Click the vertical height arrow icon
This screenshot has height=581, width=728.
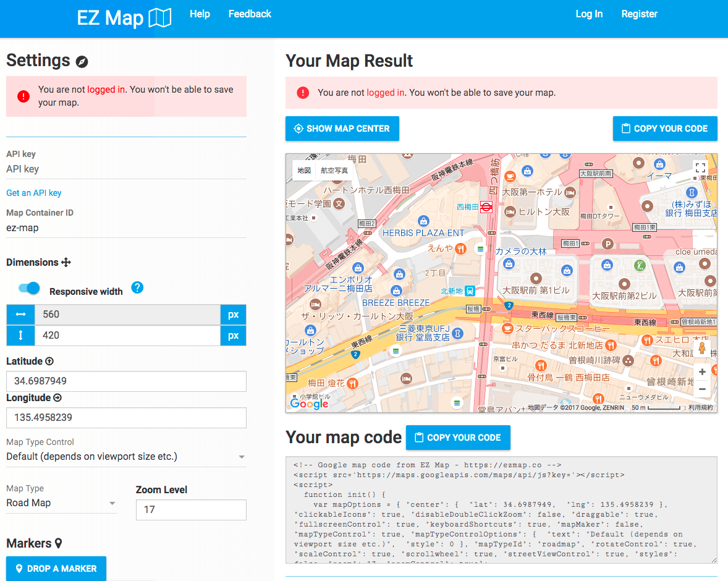point(20,336)
